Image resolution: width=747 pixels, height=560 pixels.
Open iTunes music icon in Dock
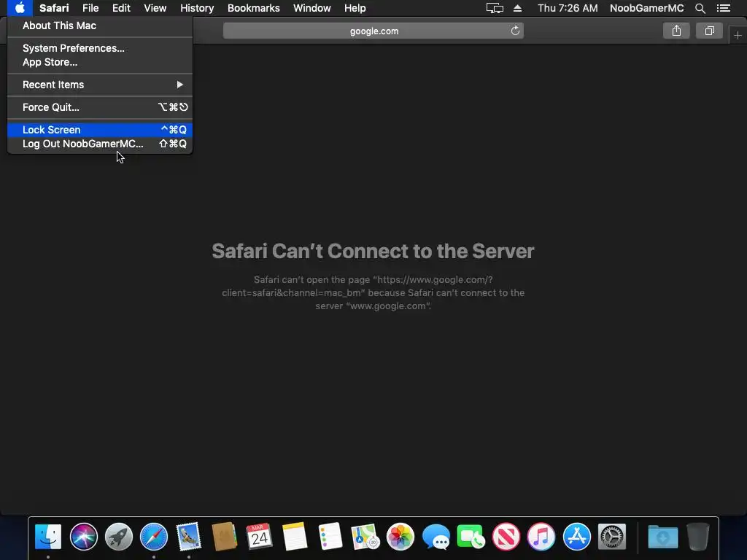pyautogui.click(x=541, y=537)
